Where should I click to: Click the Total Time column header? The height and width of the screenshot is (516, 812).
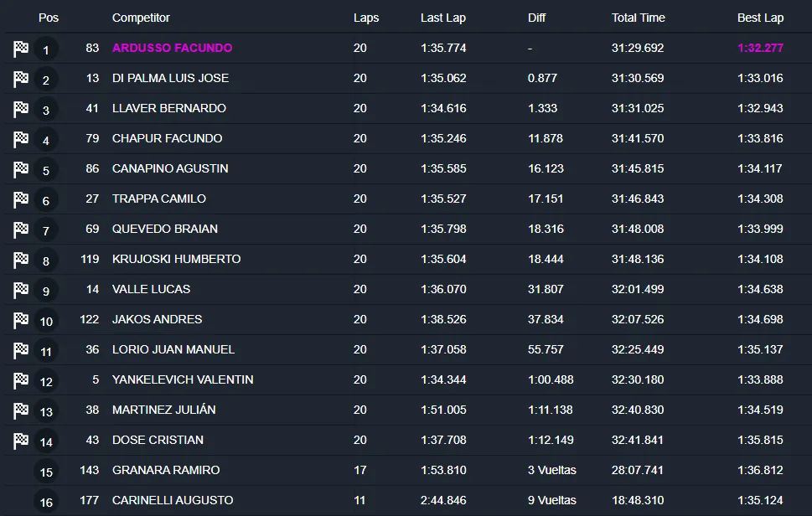(x=639, y=18)
